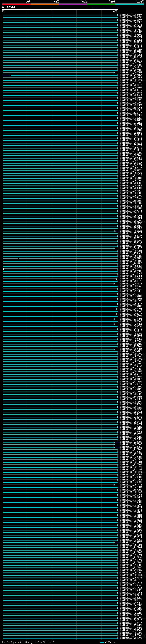Image resolution: width=146 pixels, height=644 pixels.
Task: Click label UniRef100_Q8I8Y3
Action: point(131,301)
